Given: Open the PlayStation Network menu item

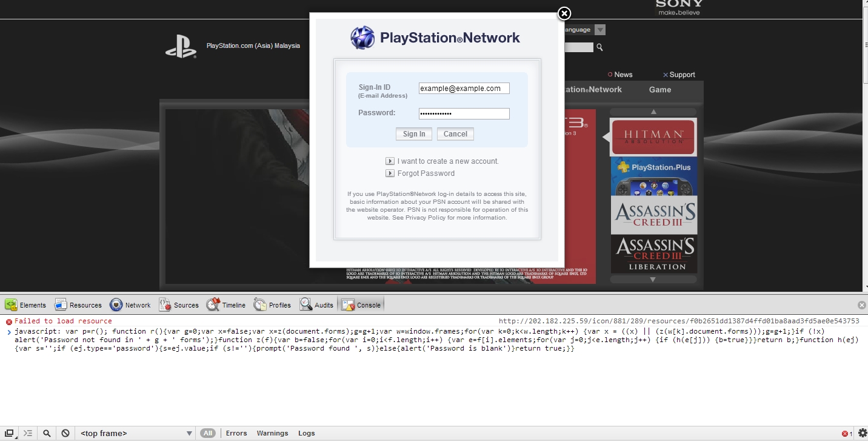Looking at the screenshot, I should point(593,90).
